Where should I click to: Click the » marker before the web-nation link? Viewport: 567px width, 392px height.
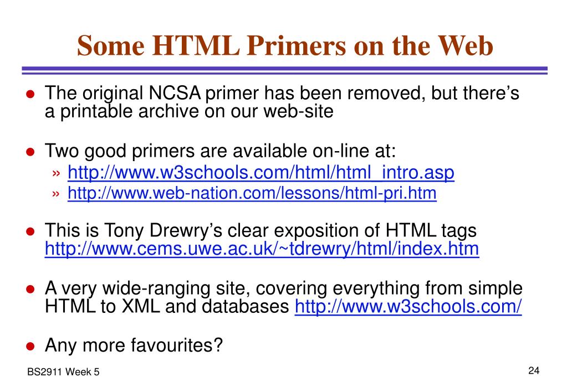click(x=55, y=194)
